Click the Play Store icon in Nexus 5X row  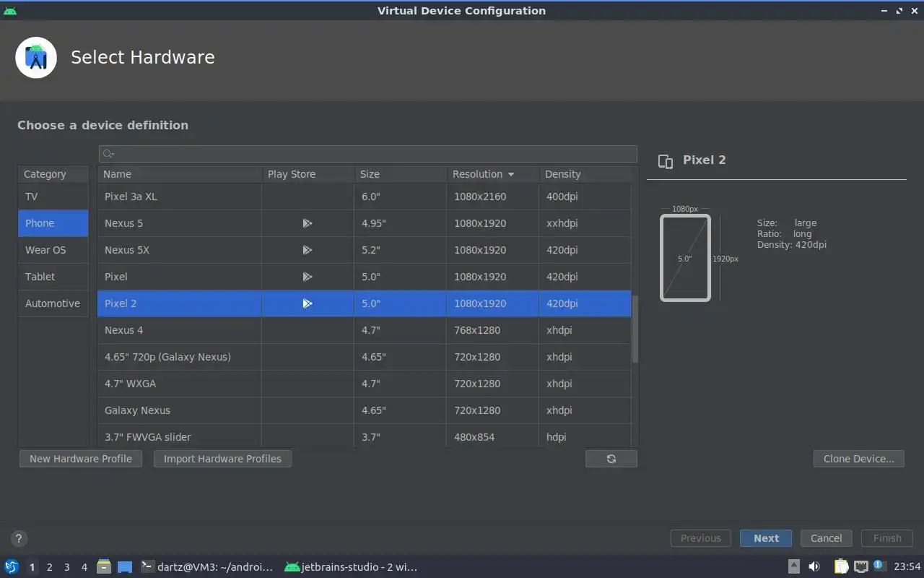pyautogui.click(x=308, y=250)
